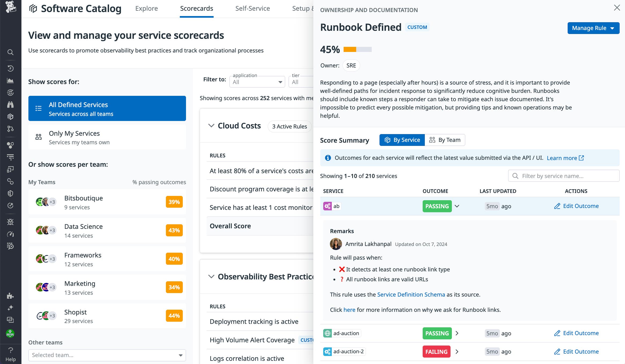Viewport: 625px width, 364px height.
Task: Click the binoculars icon in left sidebar
Action: pyautogui.click(x=10, y=105)
